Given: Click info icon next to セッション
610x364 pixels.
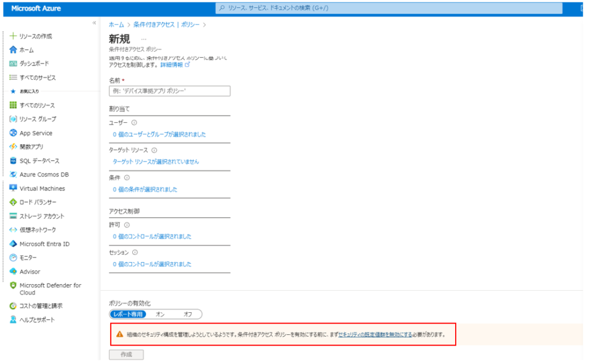Looking at the screenshot, I should pyautogui.click(x=135, y=253).
